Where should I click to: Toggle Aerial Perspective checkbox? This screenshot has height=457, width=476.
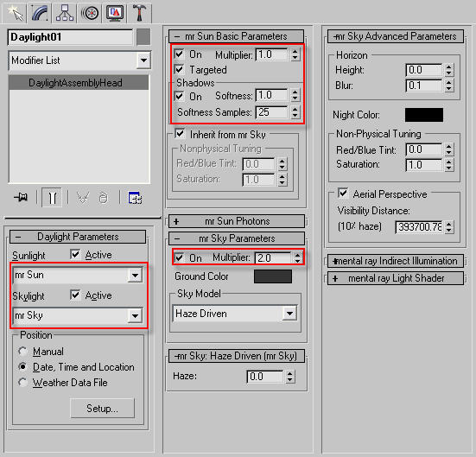tap(343, 194)
